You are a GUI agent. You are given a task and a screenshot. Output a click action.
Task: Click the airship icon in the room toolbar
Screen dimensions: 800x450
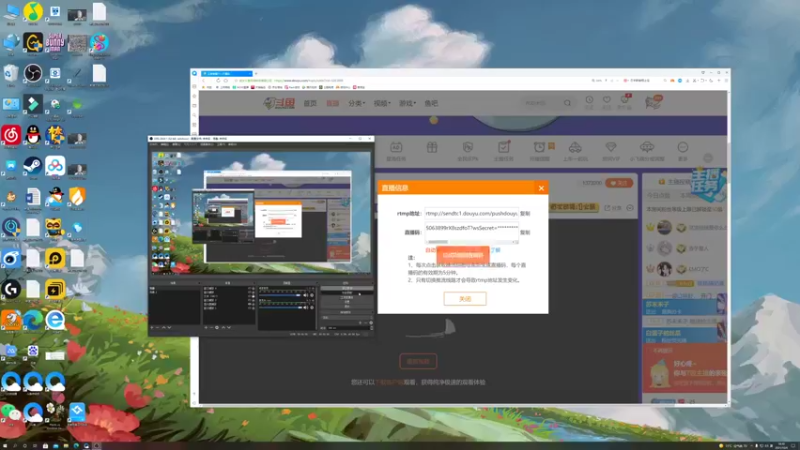point(647,147)
